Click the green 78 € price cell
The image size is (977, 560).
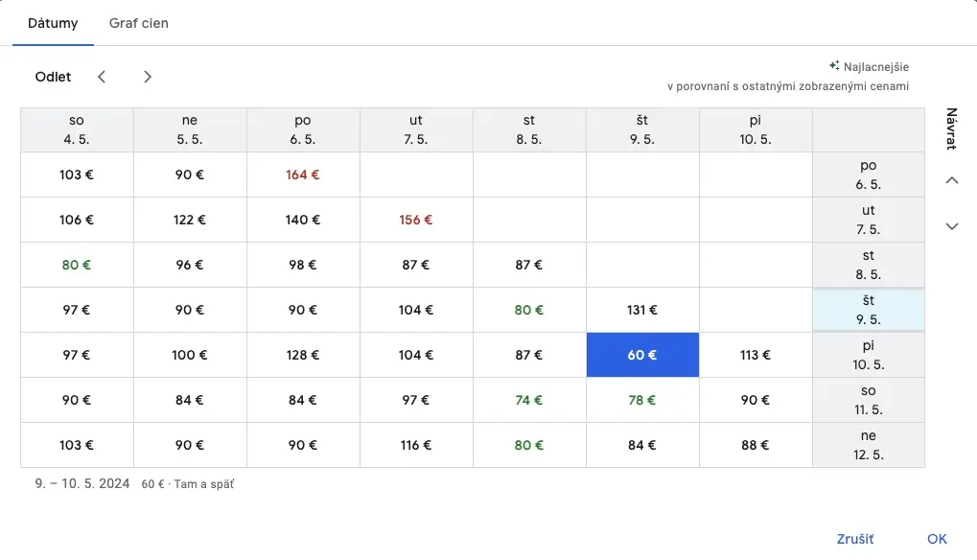pyautogui.click(x=642, y=400)
